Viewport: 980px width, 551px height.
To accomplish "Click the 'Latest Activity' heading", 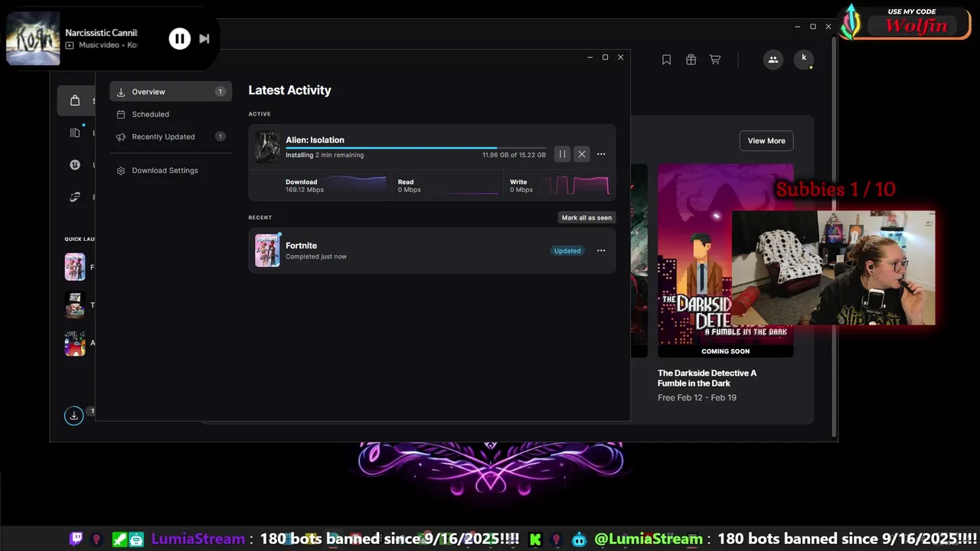I will tap(289, 90).
